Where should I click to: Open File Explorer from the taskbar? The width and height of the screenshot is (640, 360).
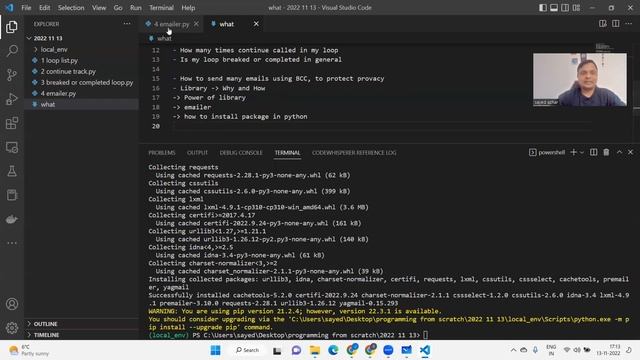(315, 350)
